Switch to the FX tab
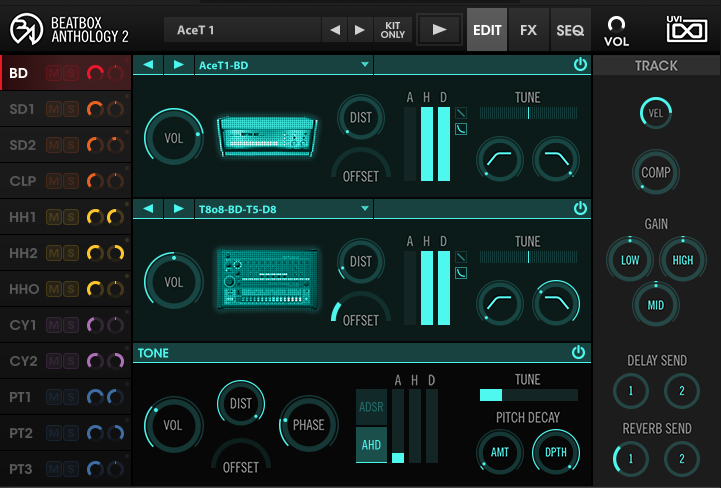 point(528,30)
